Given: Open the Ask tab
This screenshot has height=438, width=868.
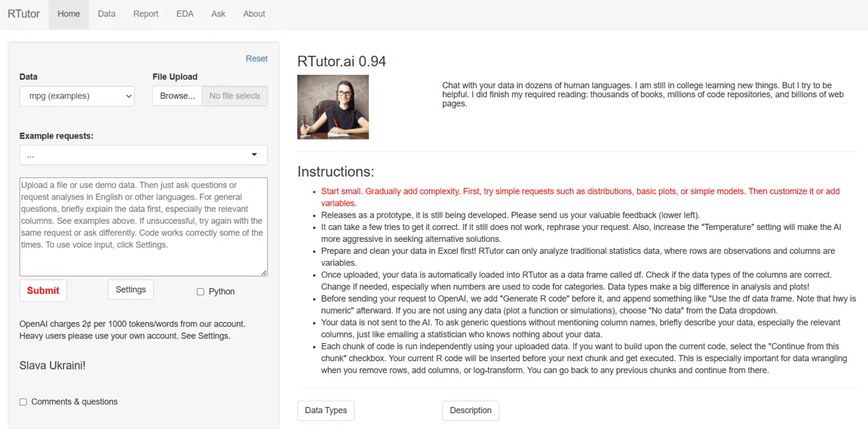Looking at the screenshot, I should (218, 14).
